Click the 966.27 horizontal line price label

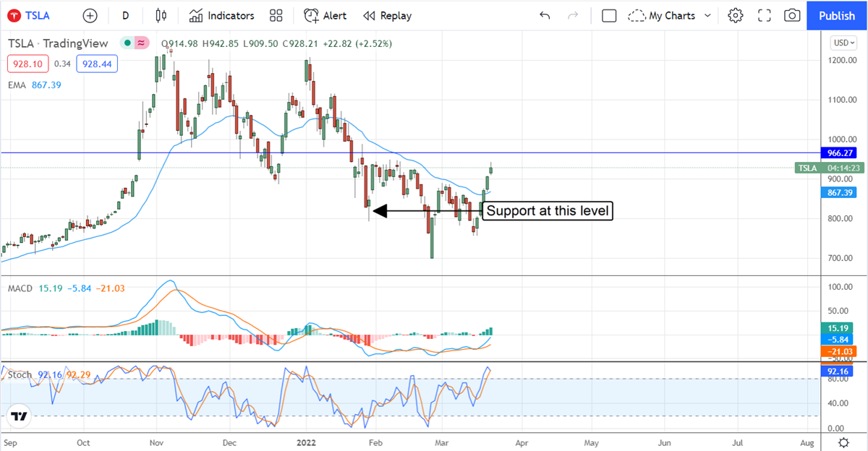[839, 153]
